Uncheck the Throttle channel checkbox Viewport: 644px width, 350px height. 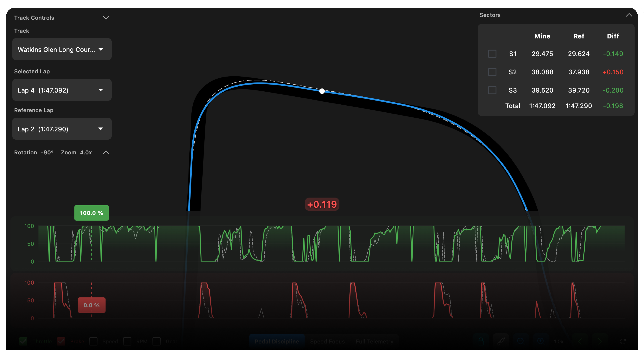point(23,341)
